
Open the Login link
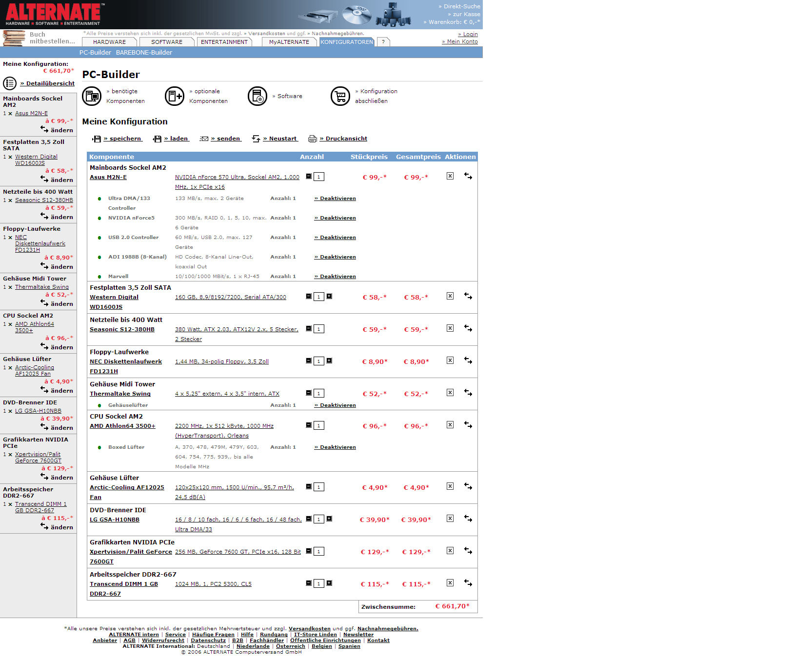pyautogui.click(x=468, y=34)
